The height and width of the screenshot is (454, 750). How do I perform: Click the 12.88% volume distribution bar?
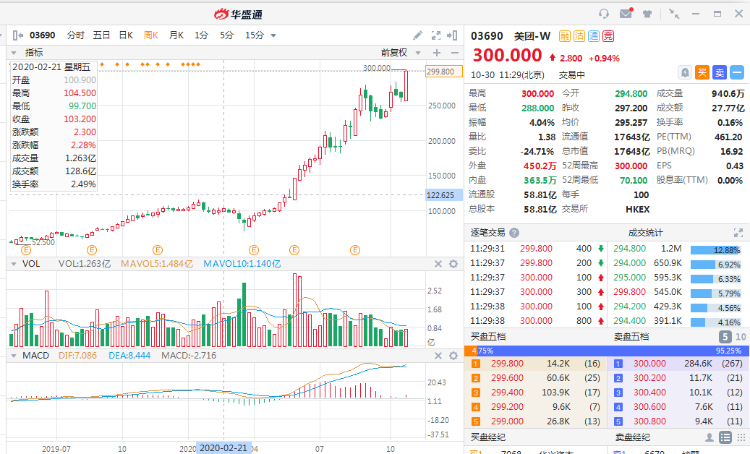[716, 250]
